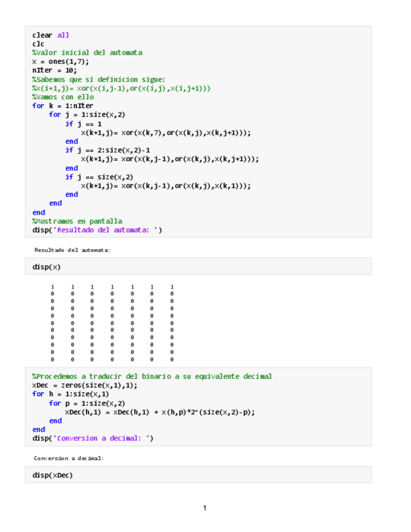Click the disp('Resultado del automata: ') line
Viewport: 411px width, 532px height.
(97, 230)
